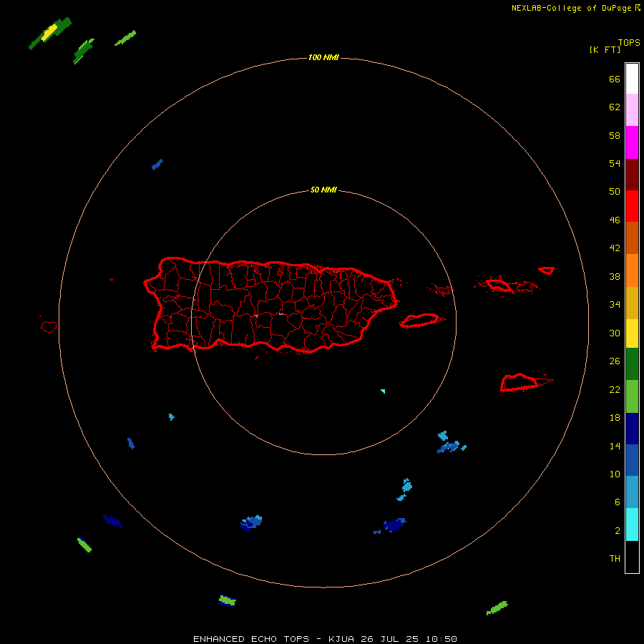644x644 pixels.
Task: Click the "TOPS" legend title
Action: pos(629,42)
